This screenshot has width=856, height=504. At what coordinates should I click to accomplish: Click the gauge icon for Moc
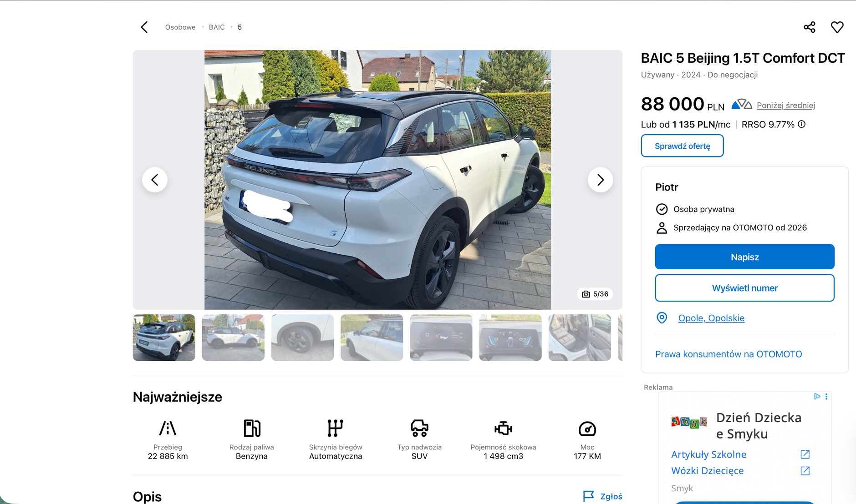coord(587,428)
